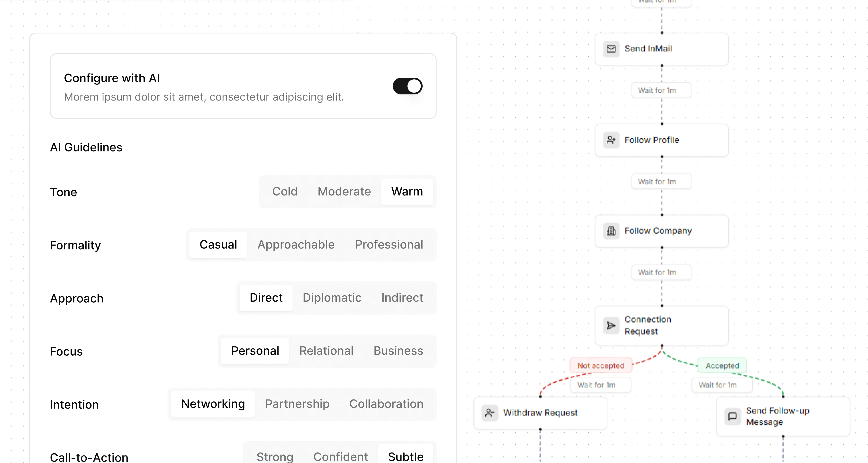Switch Approach to Diplomatic

click(332, 298)
